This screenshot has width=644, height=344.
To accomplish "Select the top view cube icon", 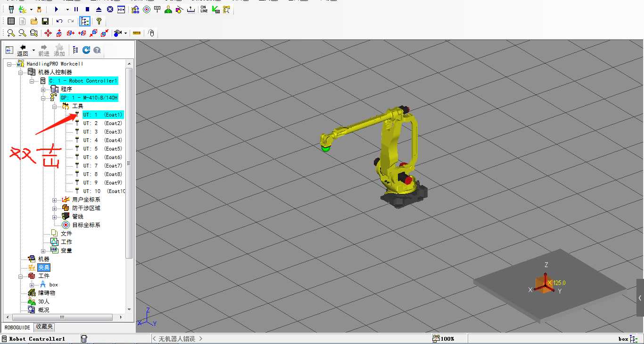I will pos(59,33).
